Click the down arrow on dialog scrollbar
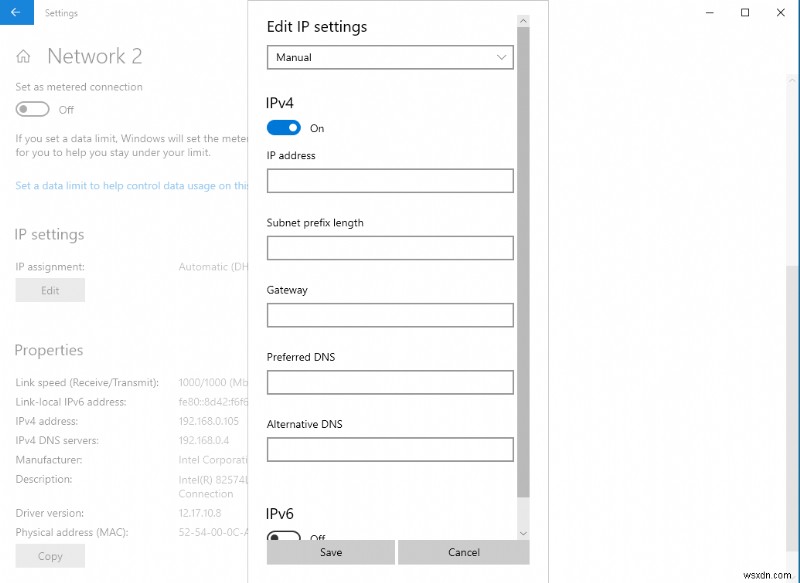The image size is (800, 583). pos(523,533)
